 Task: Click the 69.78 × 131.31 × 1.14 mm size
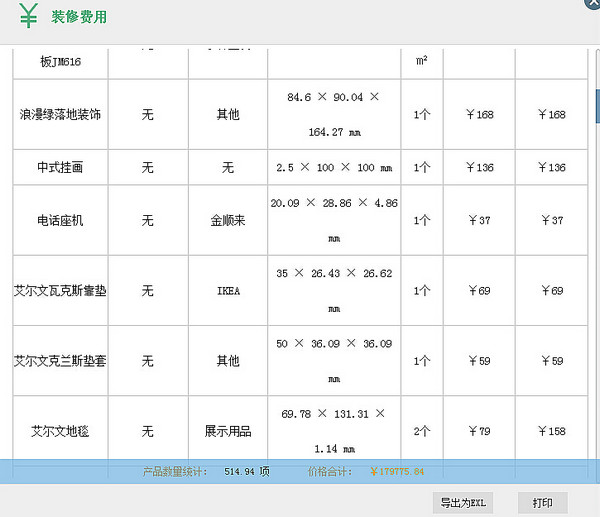334,431
